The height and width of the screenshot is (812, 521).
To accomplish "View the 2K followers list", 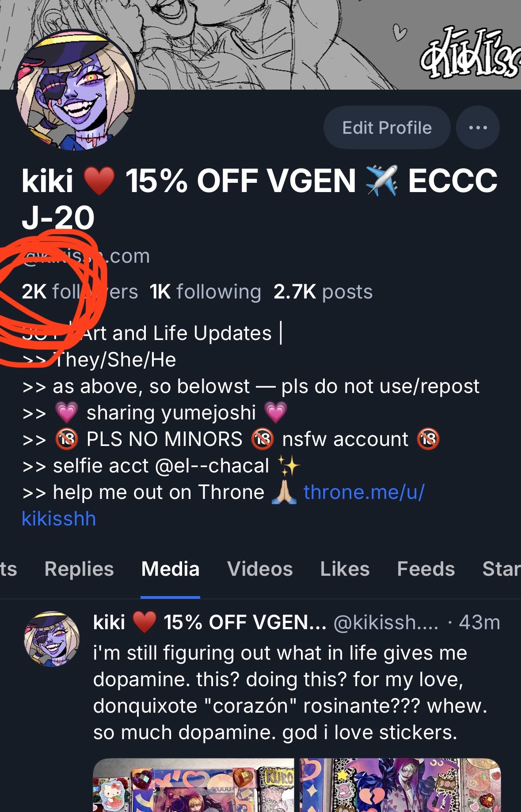I will pyautogui.click(x=80, y=292).
